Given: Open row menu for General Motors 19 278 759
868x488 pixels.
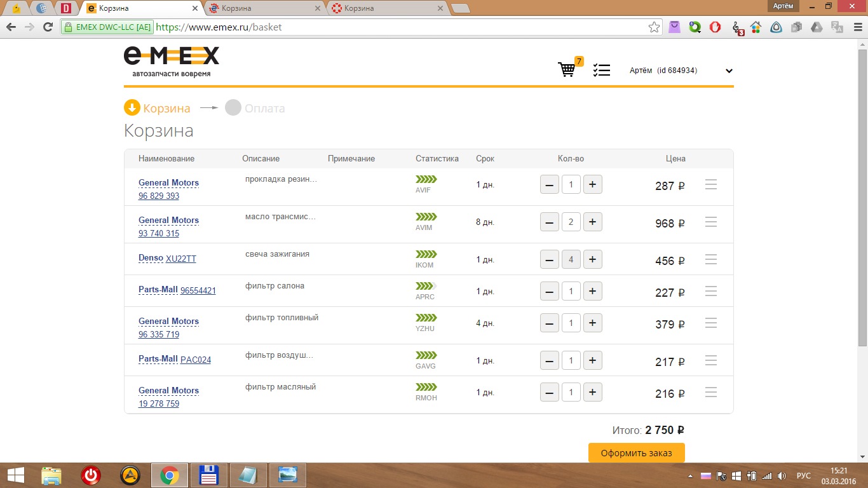Looking at the screenshot, I should 711,392.
